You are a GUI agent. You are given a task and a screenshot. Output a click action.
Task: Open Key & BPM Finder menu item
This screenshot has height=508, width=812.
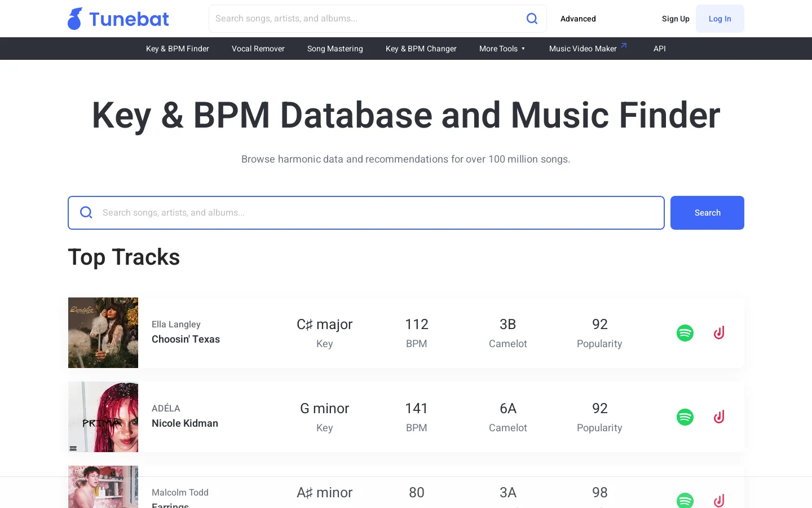coord(178,49)
